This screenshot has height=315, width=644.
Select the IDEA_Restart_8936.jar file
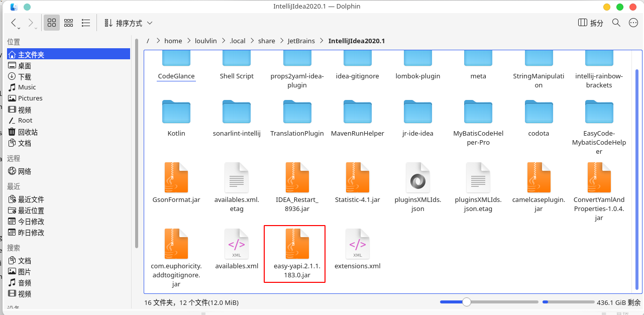click(x=297, y=188)
